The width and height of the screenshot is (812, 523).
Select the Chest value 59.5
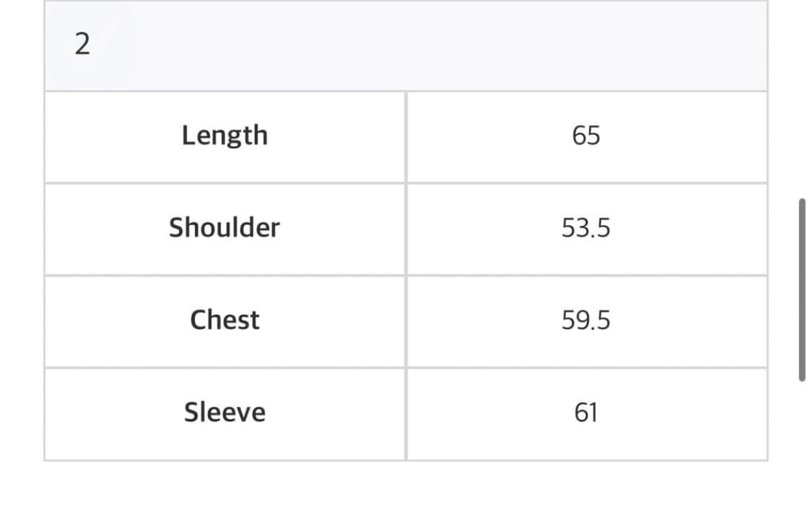click(586, 321)
